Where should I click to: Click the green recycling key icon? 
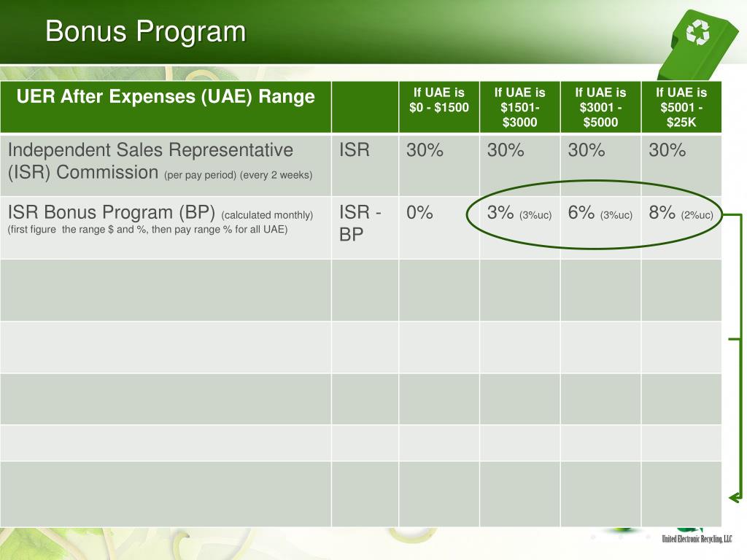[698, 45]
